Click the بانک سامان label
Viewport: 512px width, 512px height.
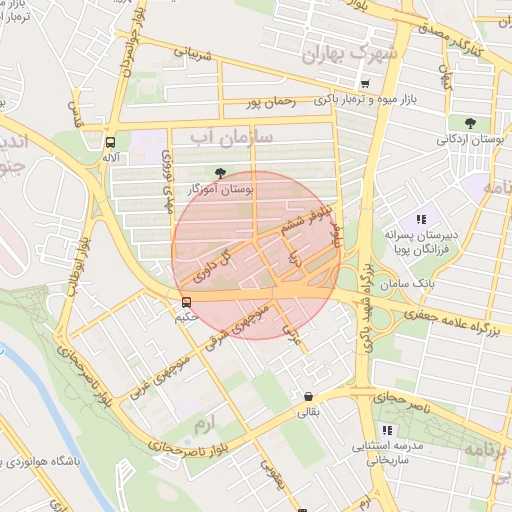[x=407, y=284]
